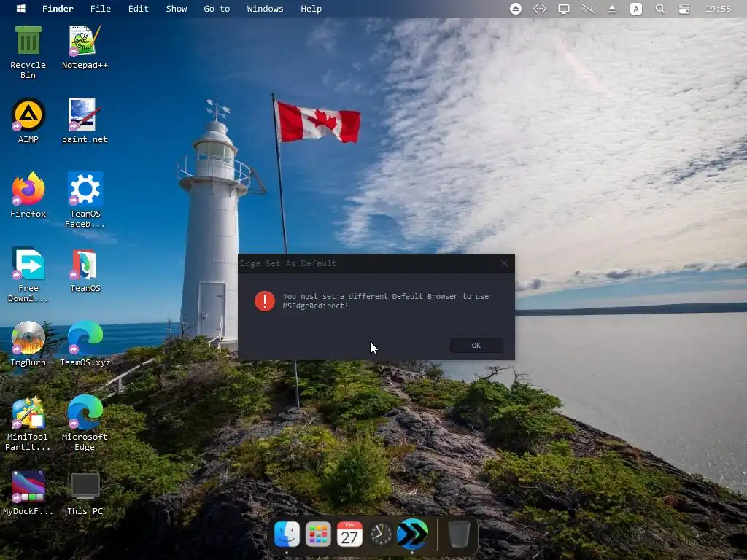The width and height of the screenshot is (747, 560).
Task: Open the Go to menu
Action: pos(217,9)
